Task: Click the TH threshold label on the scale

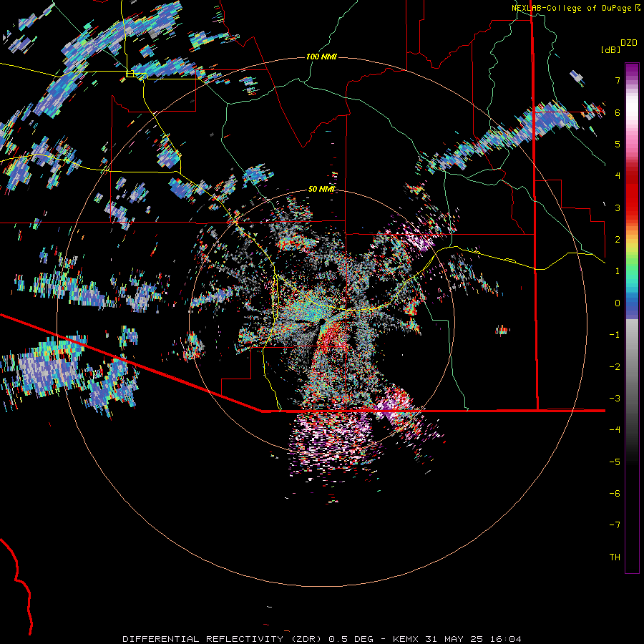Action: click(x=615, y=557)
